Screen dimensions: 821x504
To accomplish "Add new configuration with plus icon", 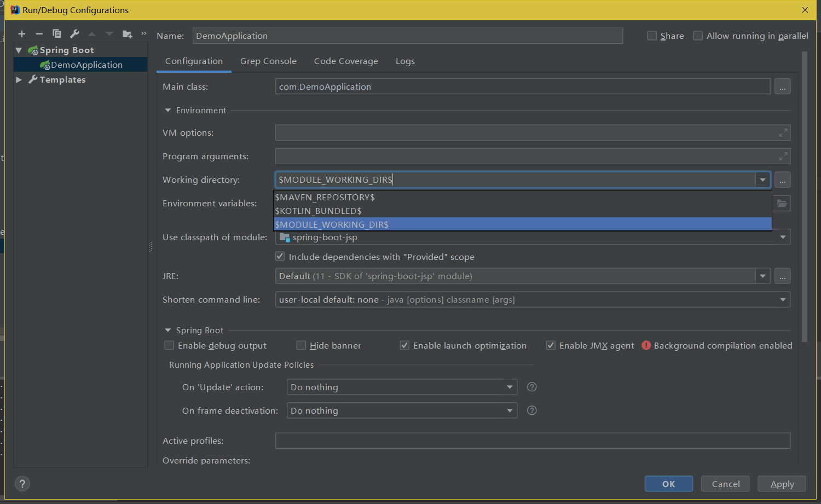I will [x=22, y=34].
